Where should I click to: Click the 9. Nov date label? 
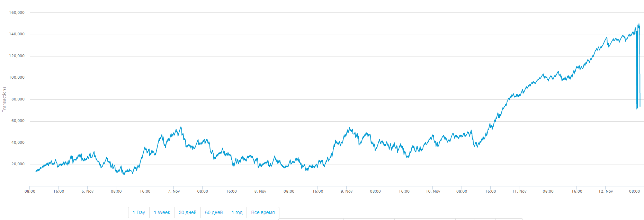(x=347, y=191)
